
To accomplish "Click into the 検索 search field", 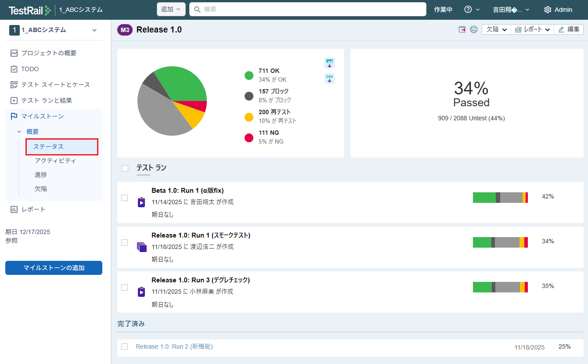I will pos(307,9).
